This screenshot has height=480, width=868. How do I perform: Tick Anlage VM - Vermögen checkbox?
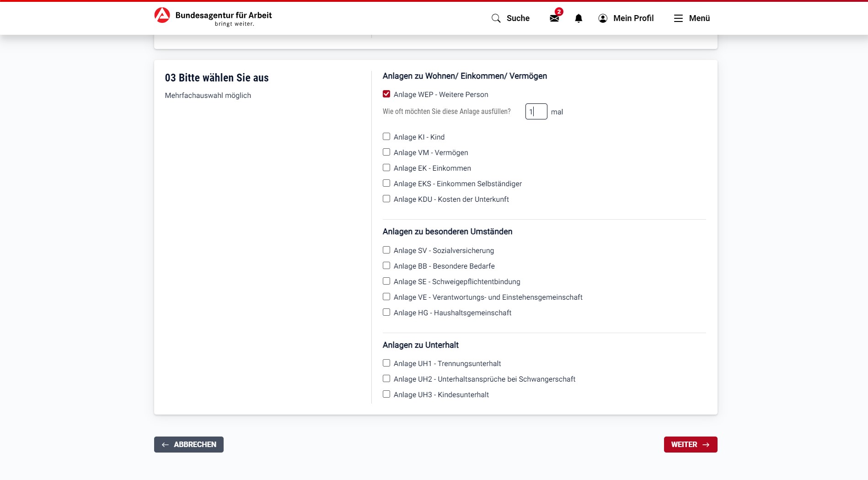386,152
